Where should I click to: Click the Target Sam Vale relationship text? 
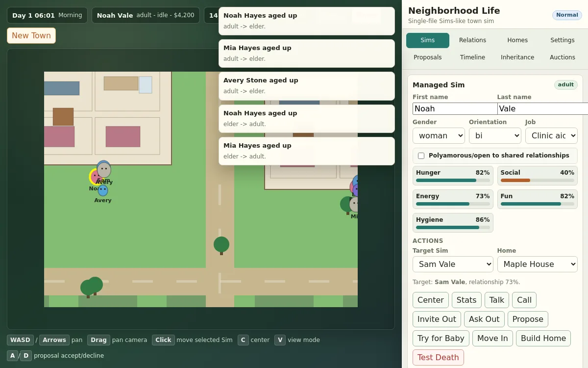[x=466, y=282]
